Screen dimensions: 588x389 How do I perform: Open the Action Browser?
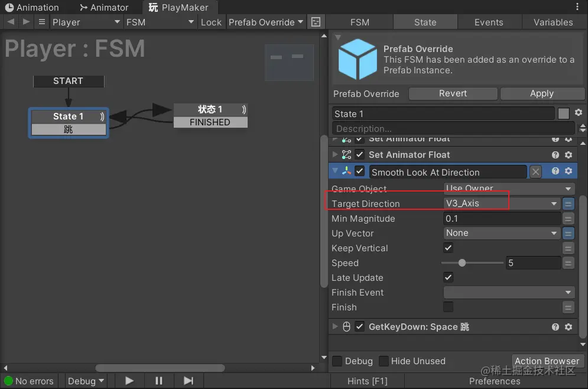pos(547,361)
